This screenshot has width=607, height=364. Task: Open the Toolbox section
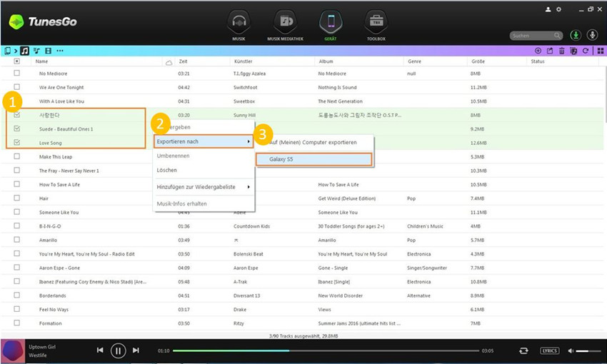[x=376, y=25]
